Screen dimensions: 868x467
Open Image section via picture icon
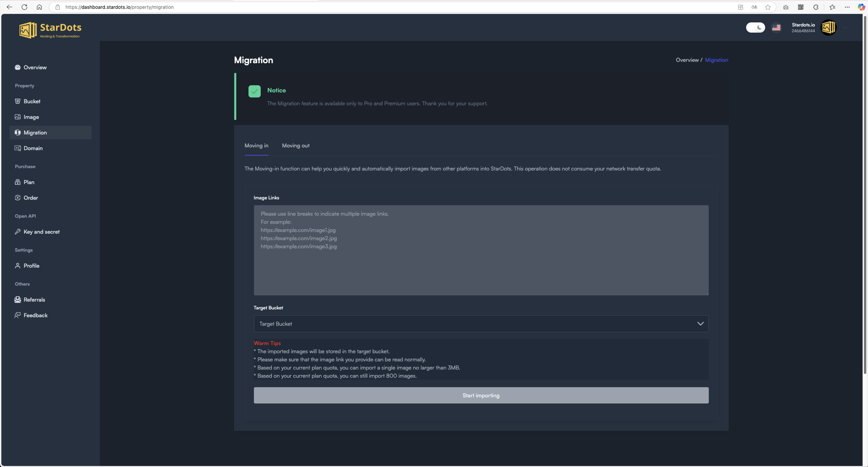point(18,117)
